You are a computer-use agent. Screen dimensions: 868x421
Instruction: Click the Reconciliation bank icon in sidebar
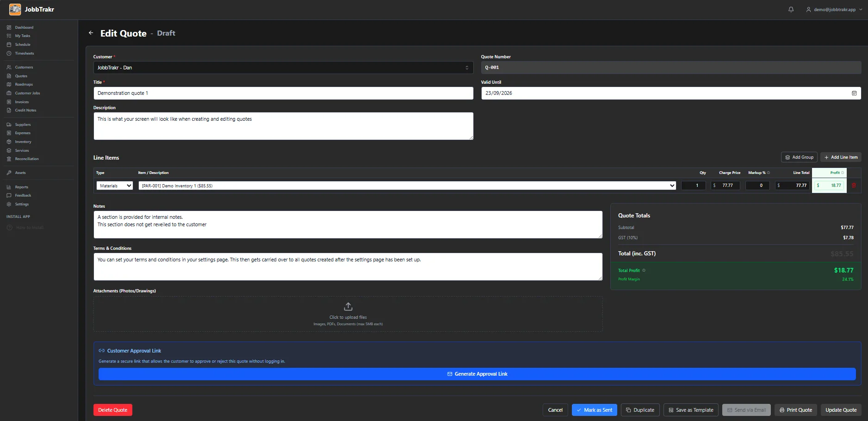click(9, 159)
